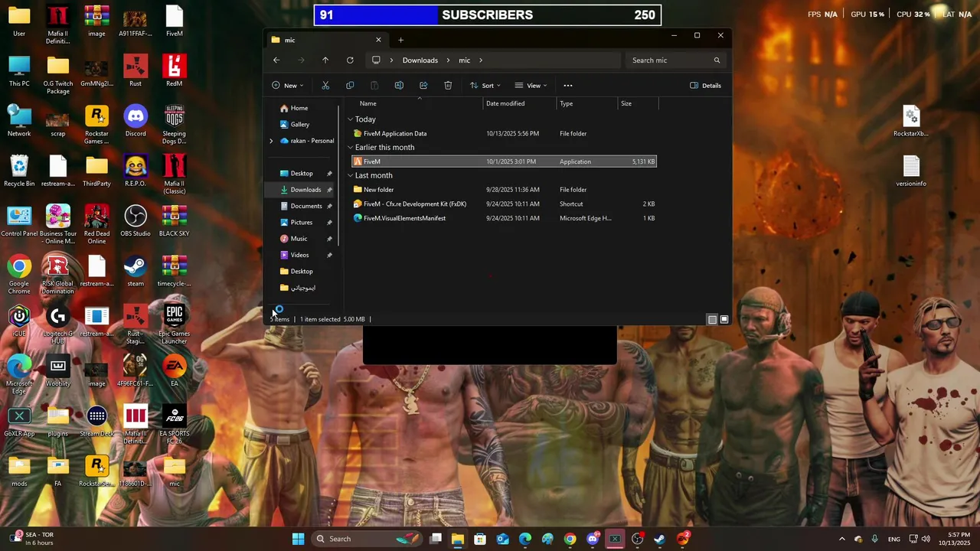Select Google Chrome desktop icon
The width and height of the screenshot is (980, 551).
pyautogui.click(x=19, y=275)
